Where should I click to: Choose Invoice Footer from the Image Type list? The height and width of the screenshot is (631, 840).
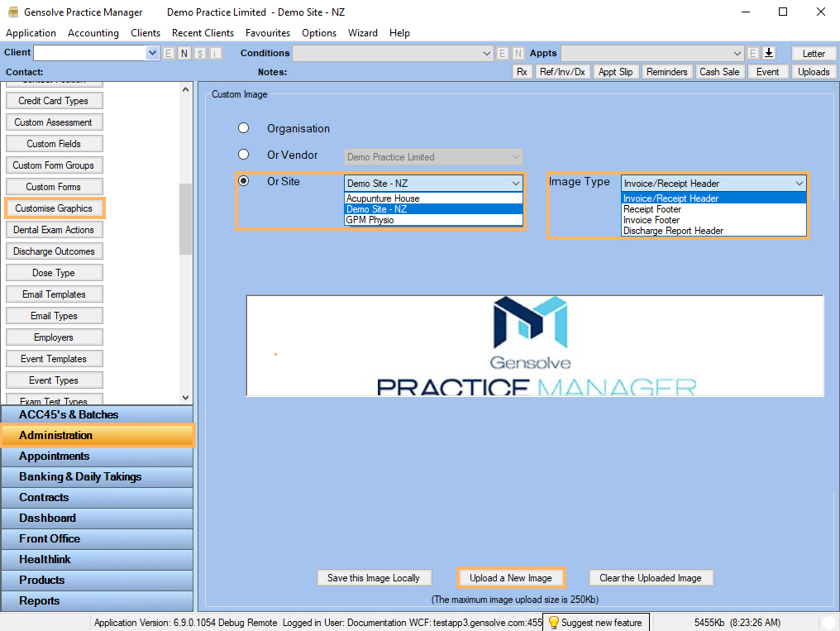(714, 220)
